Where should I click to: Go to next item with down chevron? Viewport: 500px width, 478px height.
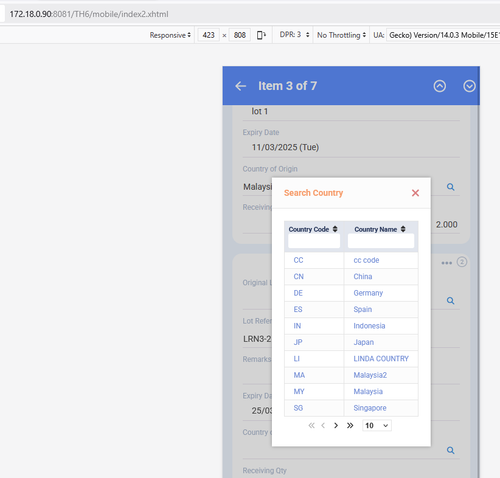[x=469, y=86]
